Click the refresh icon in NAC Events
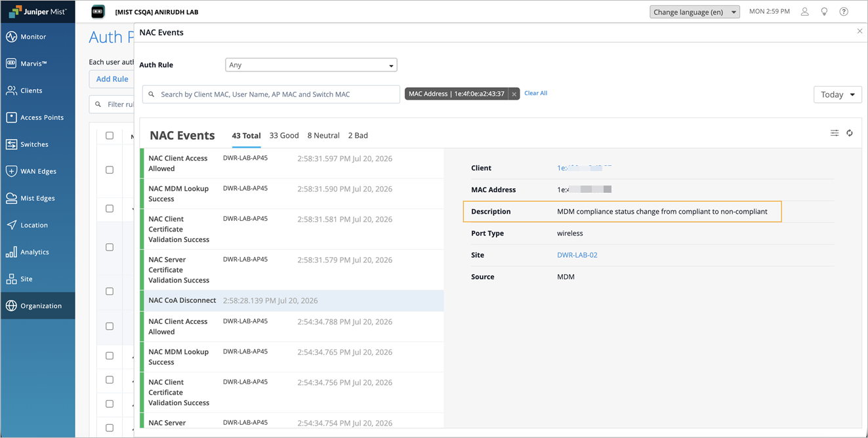Viewport: 868px width, 438px height. coord(849,133)
